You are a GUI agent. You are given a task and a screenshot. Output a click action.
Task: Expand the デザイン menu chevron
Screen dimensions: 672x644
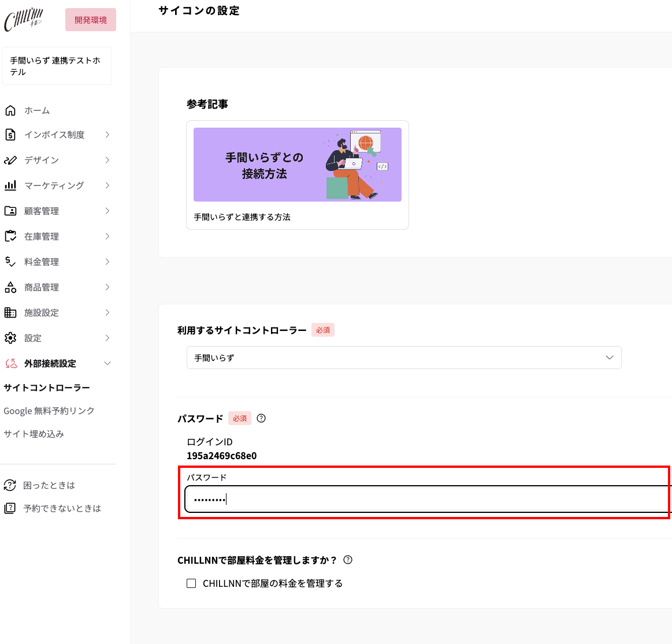click(107, 160)
